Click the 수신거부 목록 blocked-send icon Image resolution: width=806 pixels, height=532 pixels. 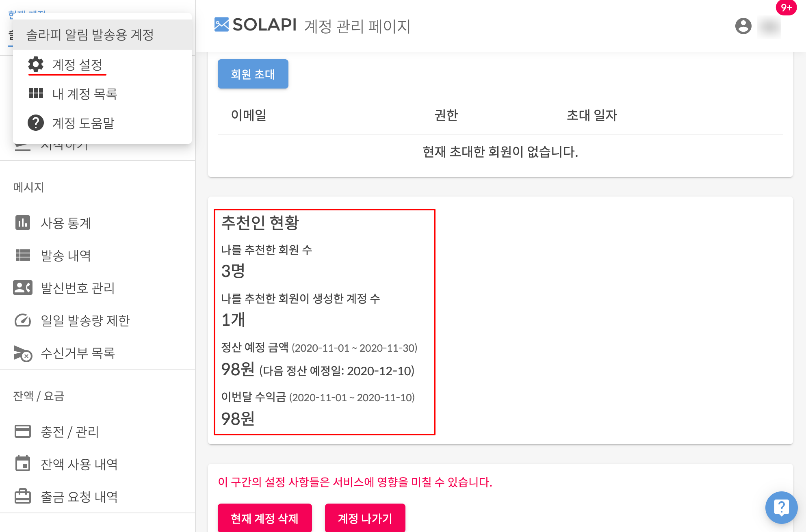click(x=23, y=353)
